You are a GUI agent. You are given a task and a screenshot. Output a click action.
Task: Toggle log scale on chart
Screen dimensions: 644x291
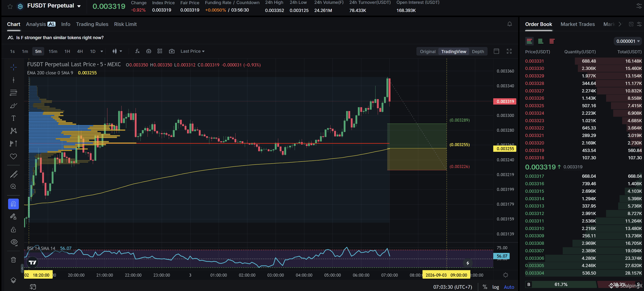click(x=495, y=287)
